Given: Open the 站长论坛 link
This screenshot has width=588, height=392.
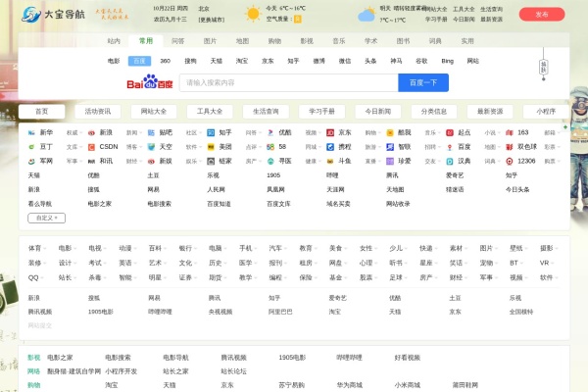Looking at the screenshot, I should (233, 371).
